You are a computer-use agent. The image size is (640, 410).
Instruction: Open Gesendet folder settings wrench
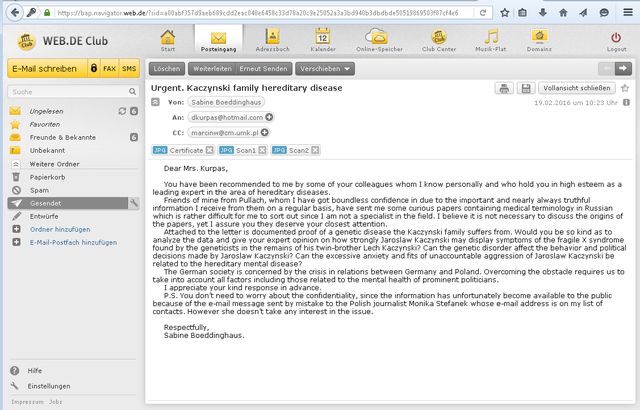[x=133, y=203]
